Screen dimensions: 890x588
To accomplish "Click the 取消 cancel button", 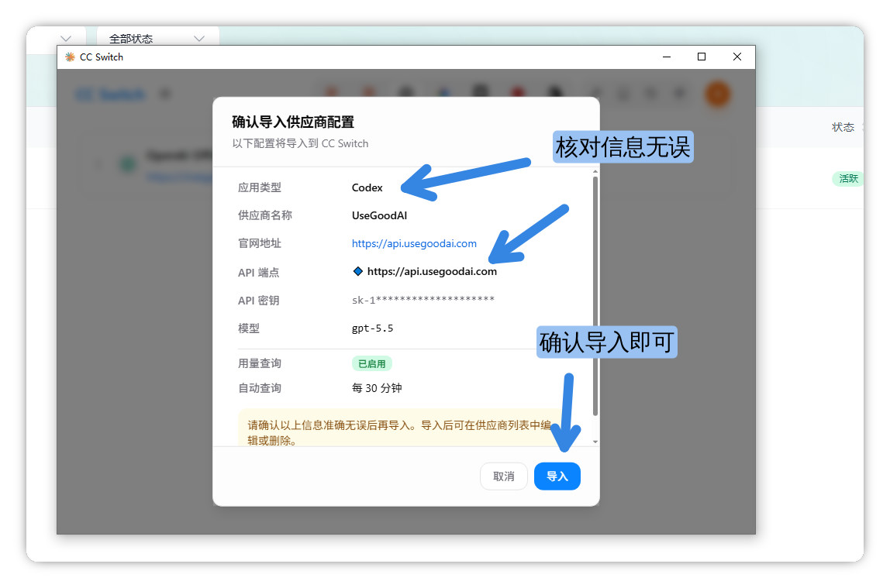I will 503,476.
